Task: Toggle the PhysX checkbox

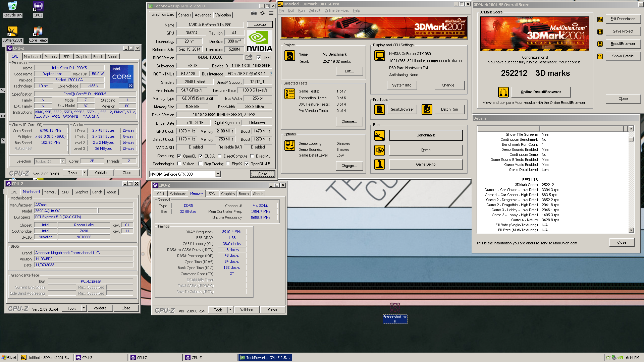Action: tap(228, 164)
